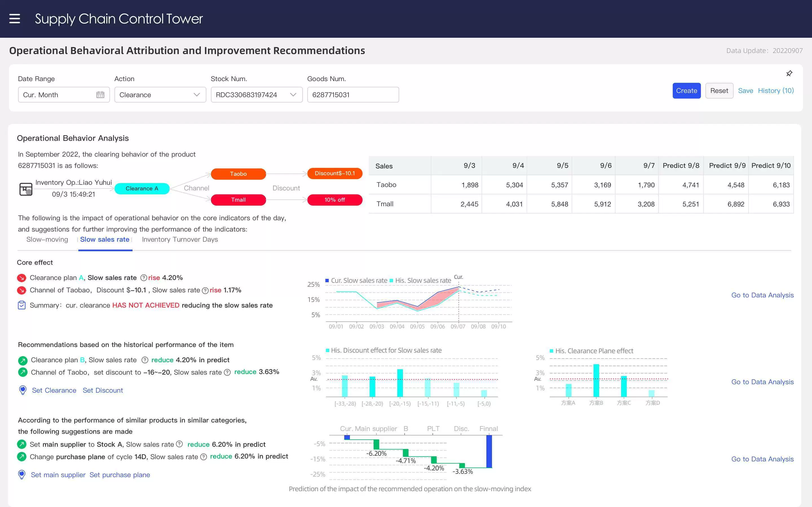This screenshot has width=812, height=507.
Task: Click the Goods Num. input field
Action: 353,95
